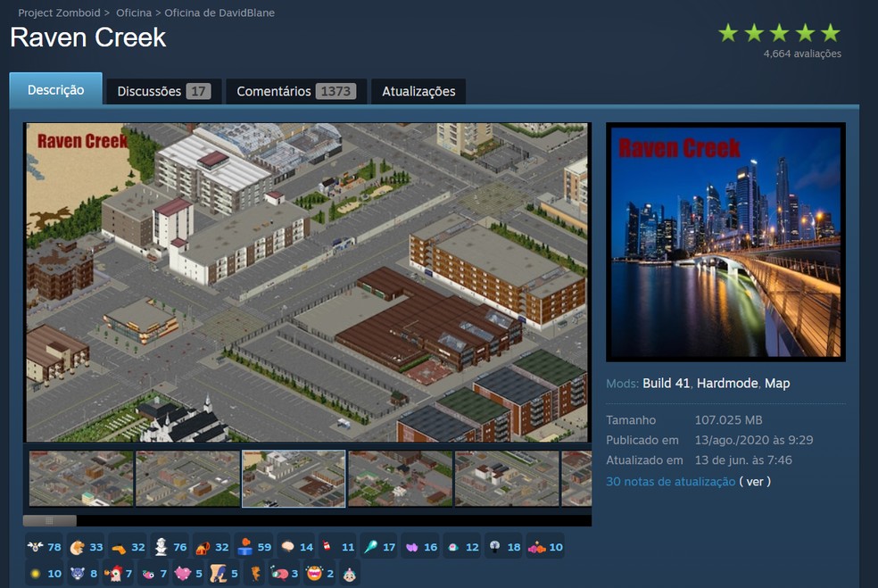878x588 pixels.
Task: Select the fourth screenshot thumbnail
Action: (x=401, y=479)
